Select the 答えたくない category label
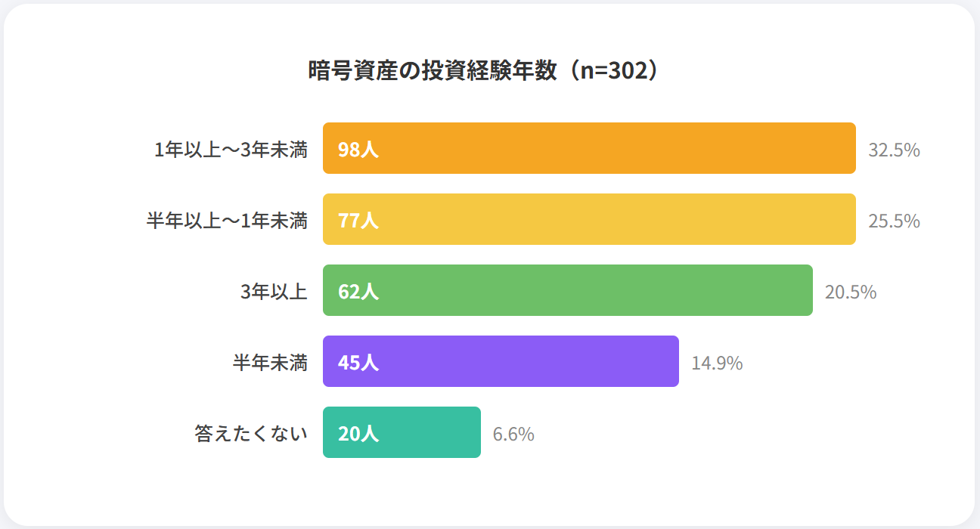 point(251,434)
